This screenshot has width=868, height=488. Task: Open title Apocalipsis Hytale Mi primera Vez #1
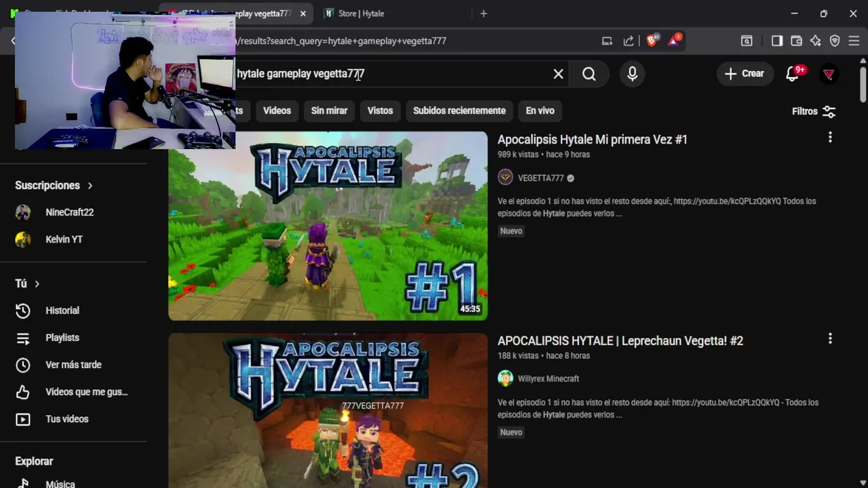pyautogui.click(x=592, y=140)
